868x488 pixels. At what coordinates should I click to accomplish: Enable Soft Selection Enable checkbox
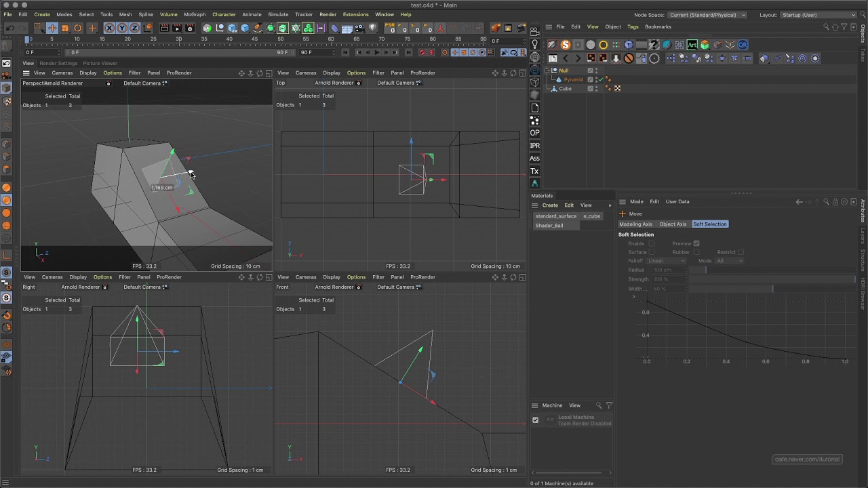click(x=652, y=243)
